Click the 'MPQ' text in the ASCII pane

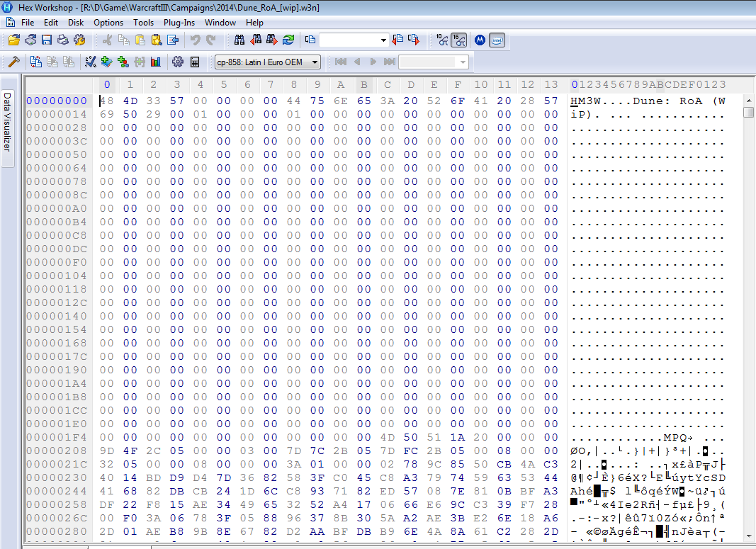[x=675, y=437]
